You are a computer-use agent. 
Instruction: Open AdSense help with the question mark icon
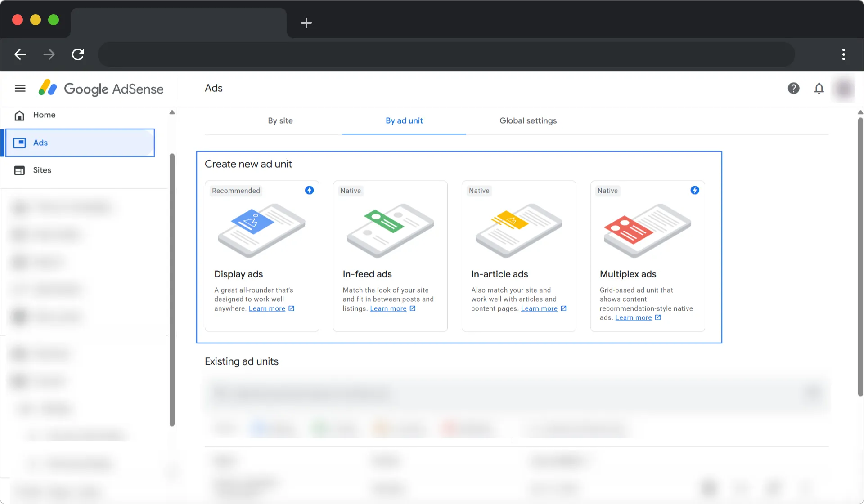(793, 88)
